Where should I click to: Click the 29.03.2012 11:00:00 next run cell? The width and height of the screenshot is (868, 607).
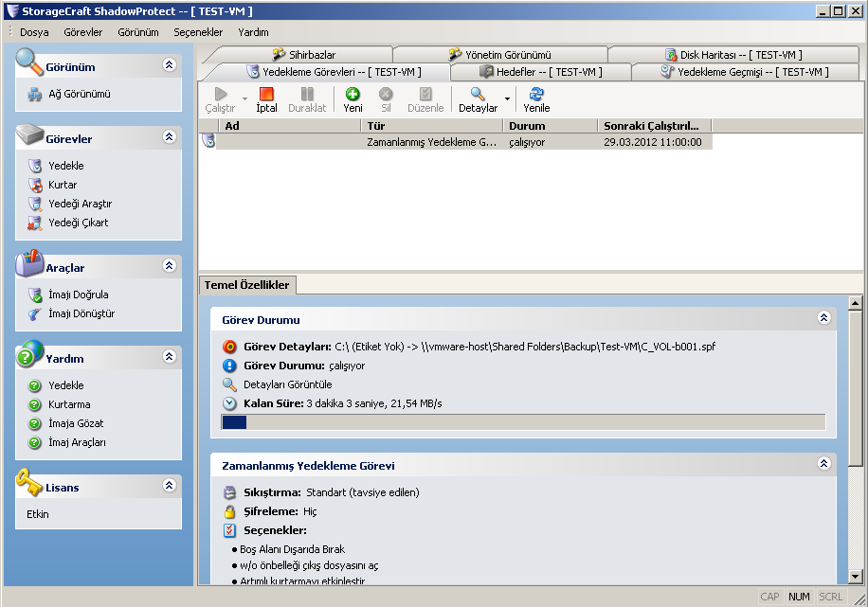coord(653,142)
